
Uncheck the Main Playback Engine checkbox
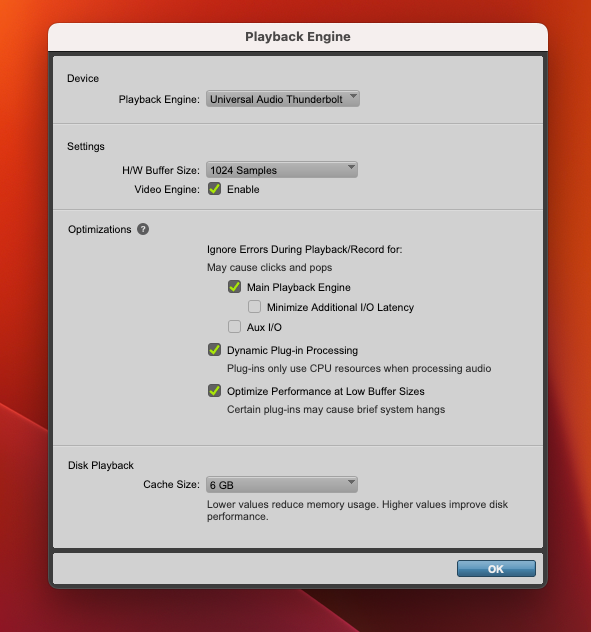[234, 287]
